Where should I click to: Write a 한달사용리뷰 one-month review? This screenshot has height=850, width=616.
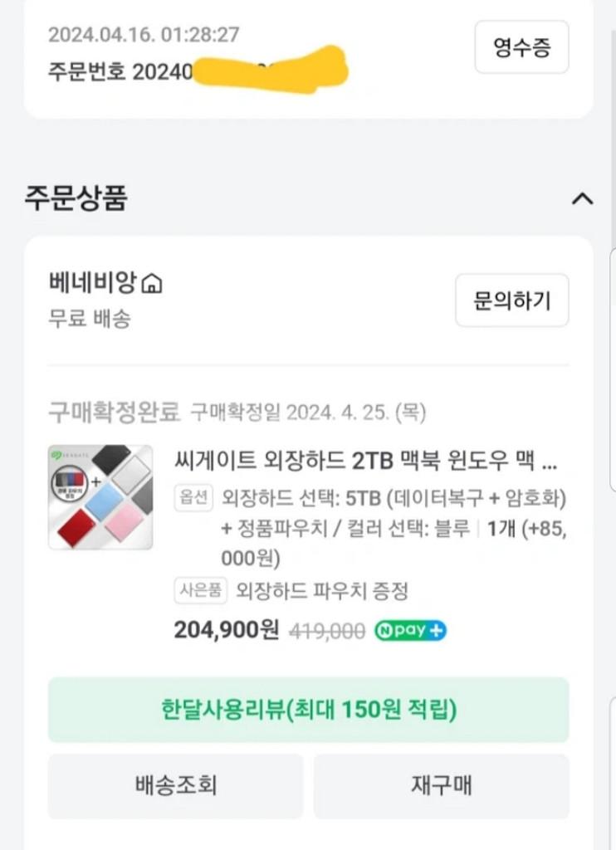(x=308, y=710)
